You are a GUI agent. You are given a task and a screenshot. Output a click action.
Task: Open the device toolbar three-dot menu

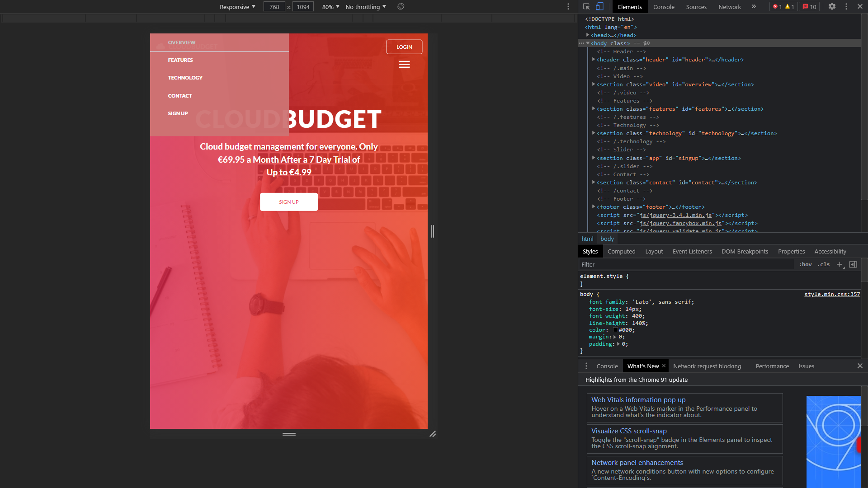tap(568, 7)
